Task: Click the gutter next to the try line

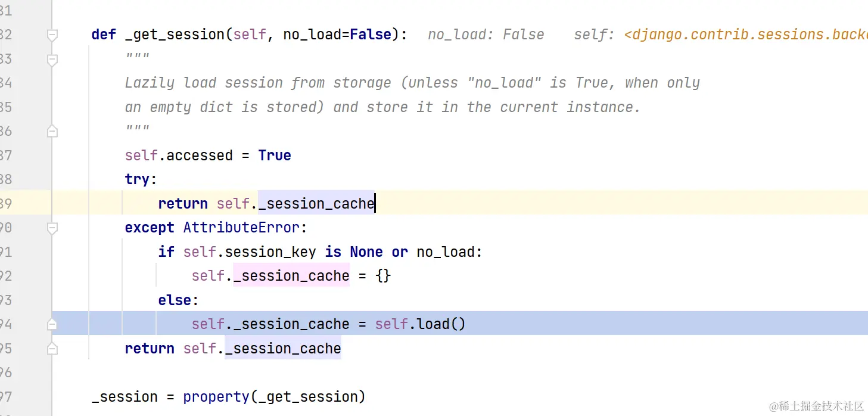Action: click(x=24, y=179)
